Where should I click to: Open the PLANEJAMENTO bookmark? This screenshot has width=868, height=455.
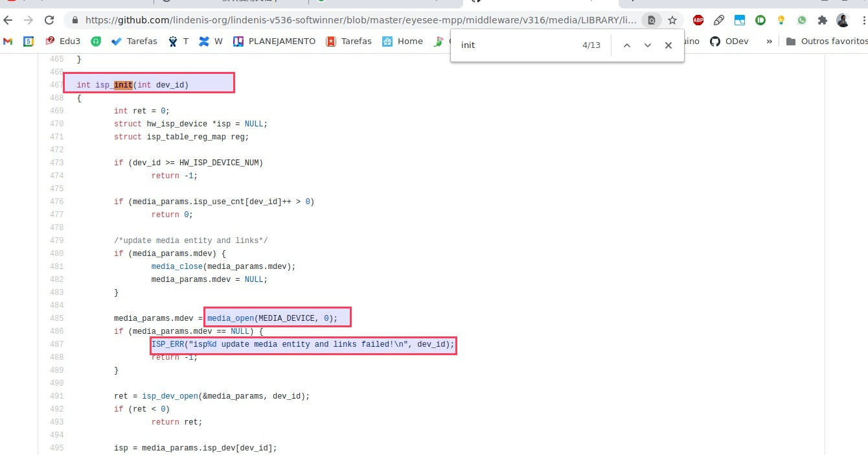click(x=274, y=41)
